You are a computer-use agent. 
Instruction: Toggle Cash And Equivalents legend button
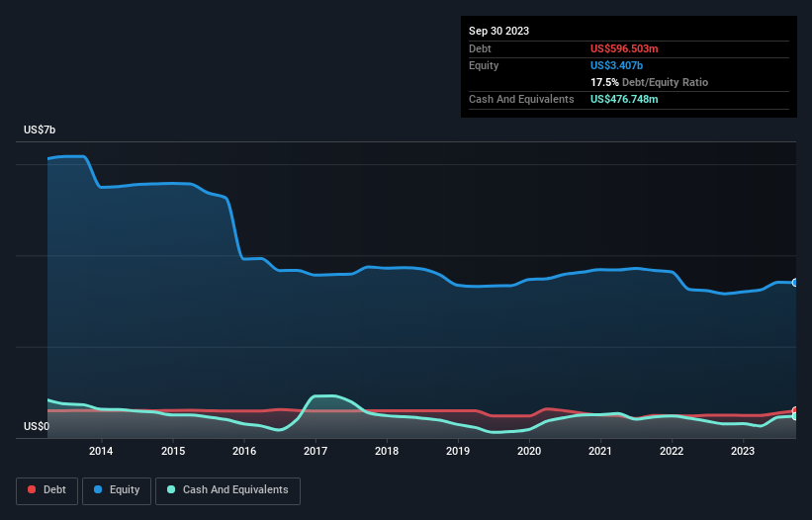click(227, 490)
